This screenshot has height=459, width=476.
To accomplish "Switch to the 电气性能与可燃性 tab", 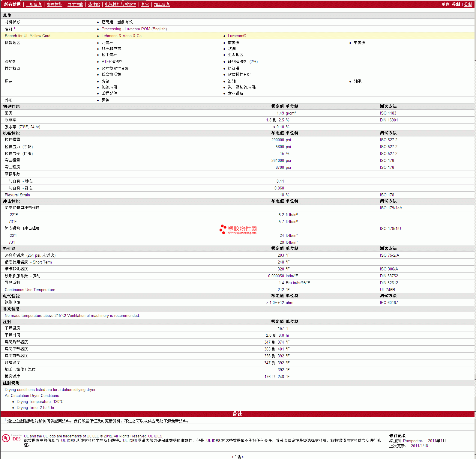I will 120,4.
